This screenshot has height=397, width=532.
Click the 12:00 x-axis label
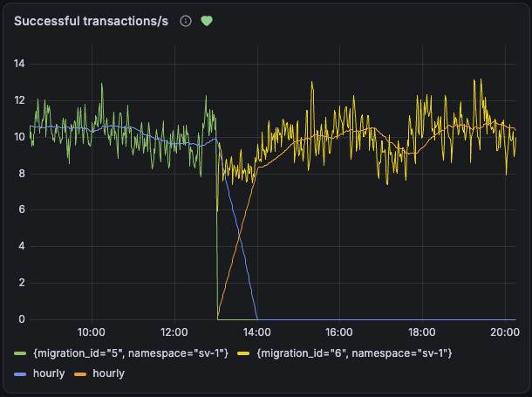(174, 332)
